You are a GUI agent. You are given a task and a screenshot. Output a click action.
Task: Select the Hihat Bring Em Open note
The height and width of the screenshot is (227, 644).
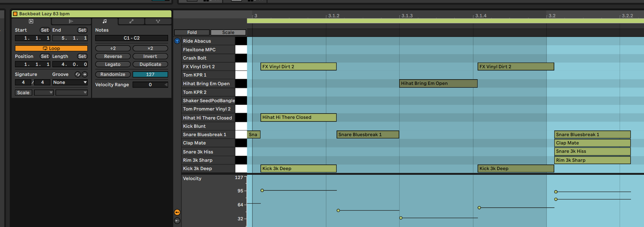(x=438, y=83)
